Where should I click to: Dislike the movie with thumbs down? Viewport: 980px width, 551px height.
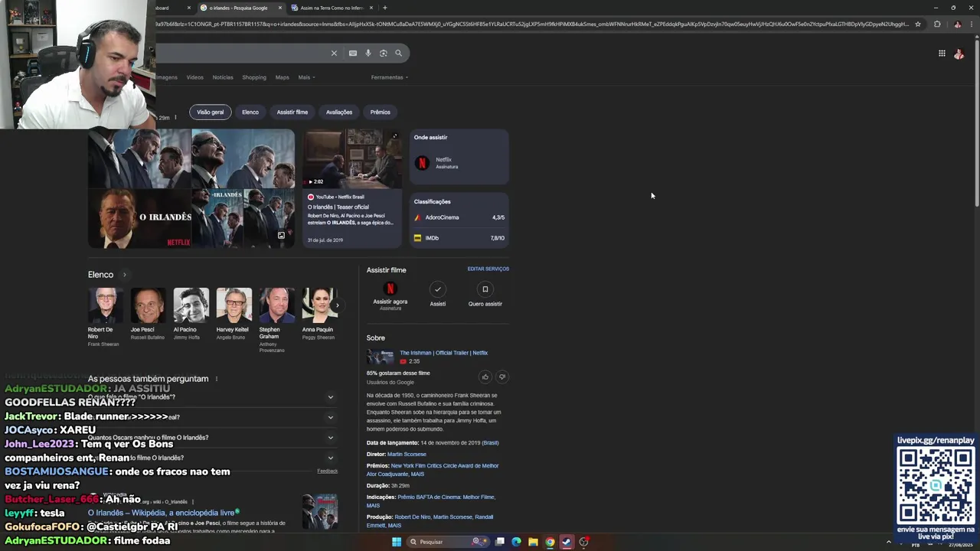point(502,377)
